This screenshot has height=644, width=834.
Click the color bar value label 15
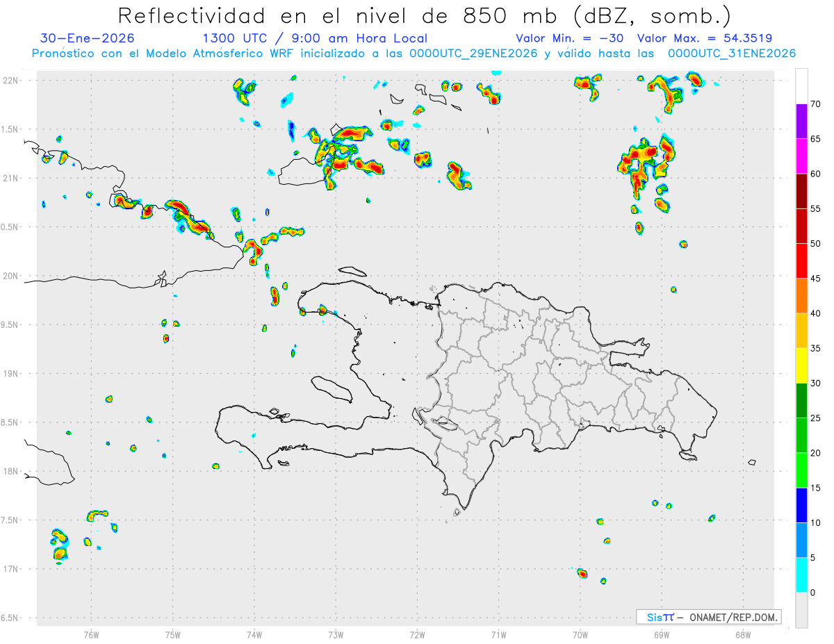coord(815,488)
